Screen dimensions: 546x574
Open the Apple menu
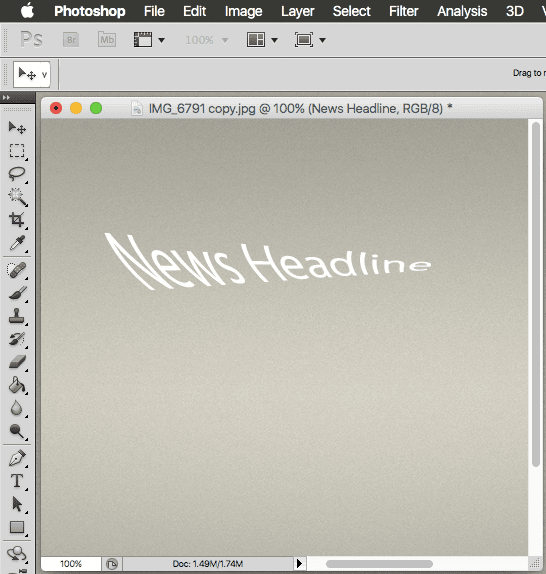(27, 11)
